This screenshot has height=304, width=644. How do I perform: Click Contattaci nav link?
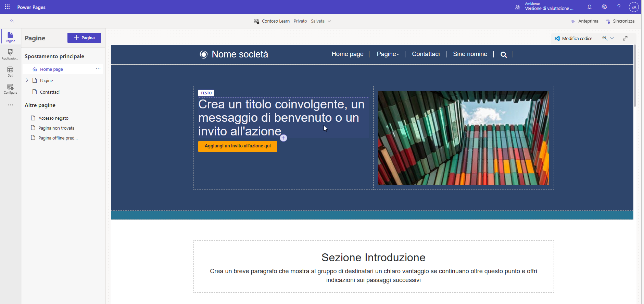click(x=426, y=54)
